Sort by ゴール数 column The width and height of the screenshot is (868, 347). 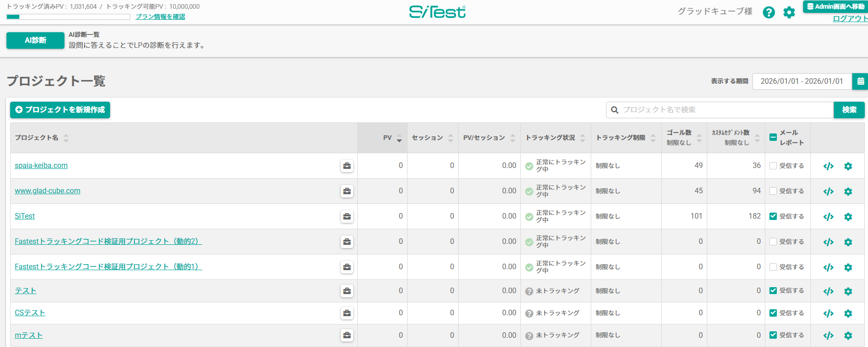pyautogui.click(x=699, y=138)
